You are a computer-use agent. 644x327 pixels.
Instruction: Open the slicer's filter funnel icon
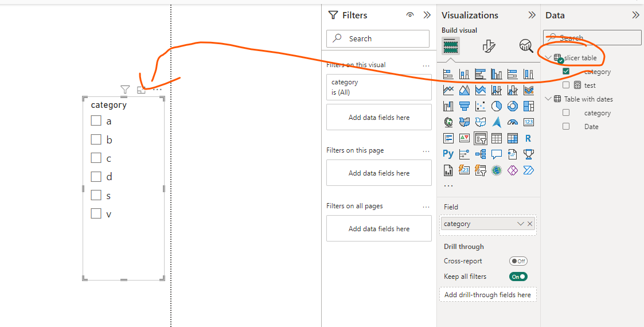pos(125,89)
